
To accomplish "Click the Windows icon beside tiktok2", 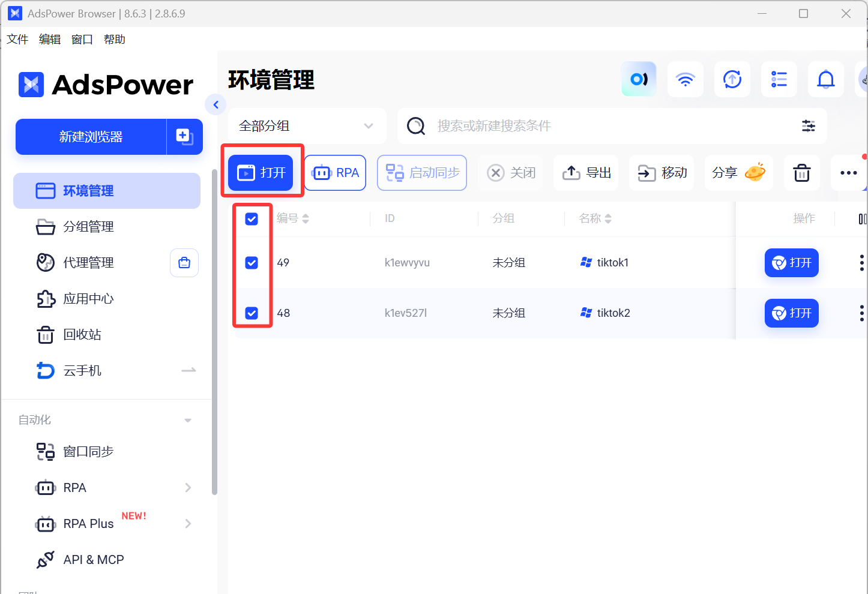I will tap(586, 313).
